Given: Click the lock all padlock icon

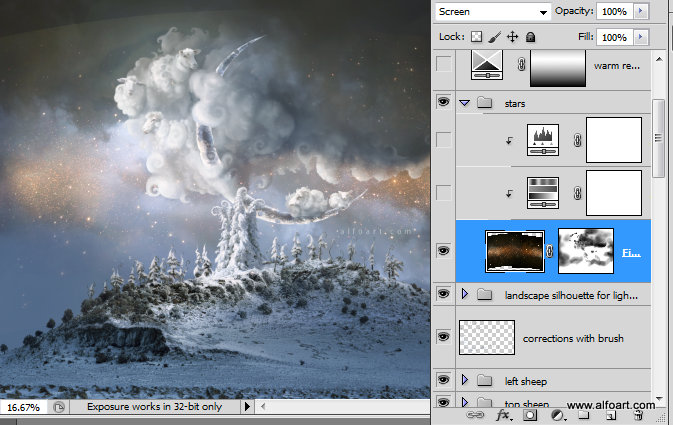Looking at the screenshot, I should coord(530,37).
